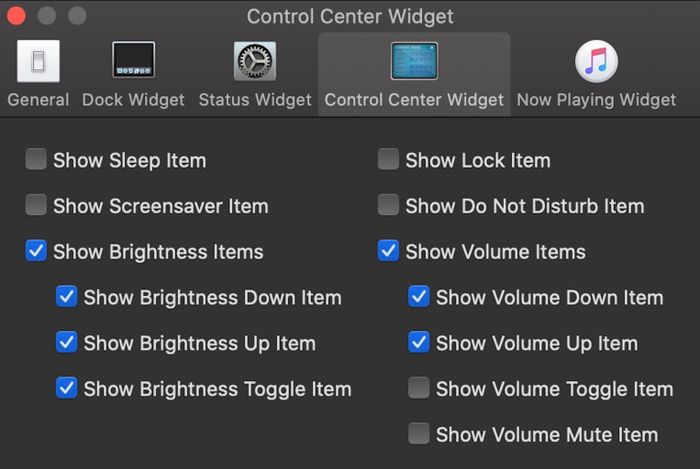The height and width of the screenshot is (469, 700).
Task: Uncheck Show Volume Items
Action: [389, 252]
